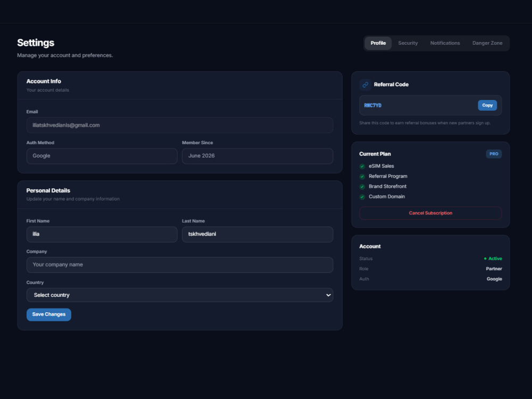Click the Referral Code heading
The height and width of the screenshot is (399, 532).
[x=391, y=85]
